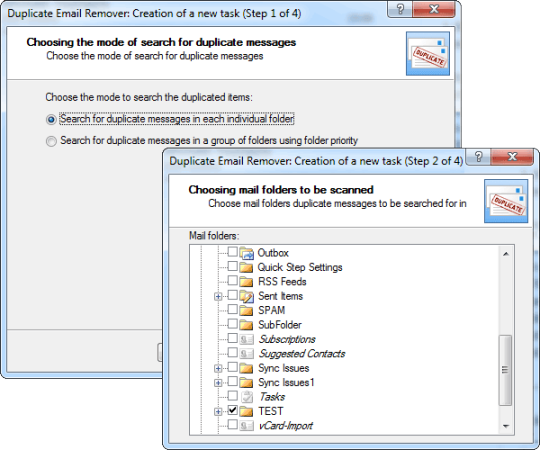
Task: Click the SubFolder folder icon
Action: click(247, 325)
